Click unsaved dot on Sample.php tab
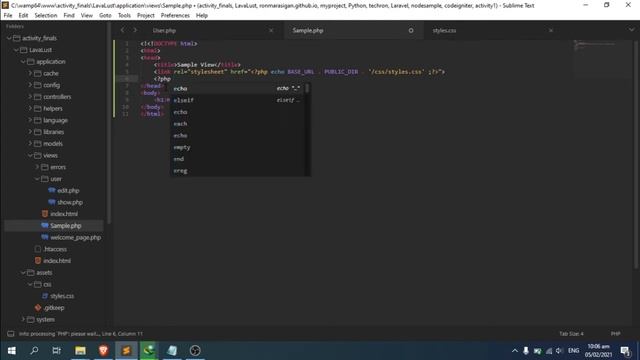 [x=411, y=31]
